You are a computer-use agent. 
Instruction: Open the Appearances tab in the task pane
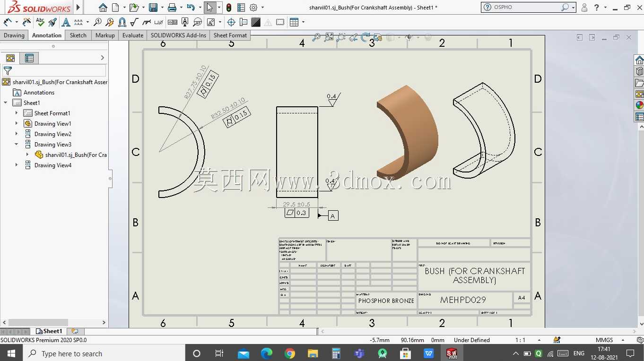coord(639,105)
